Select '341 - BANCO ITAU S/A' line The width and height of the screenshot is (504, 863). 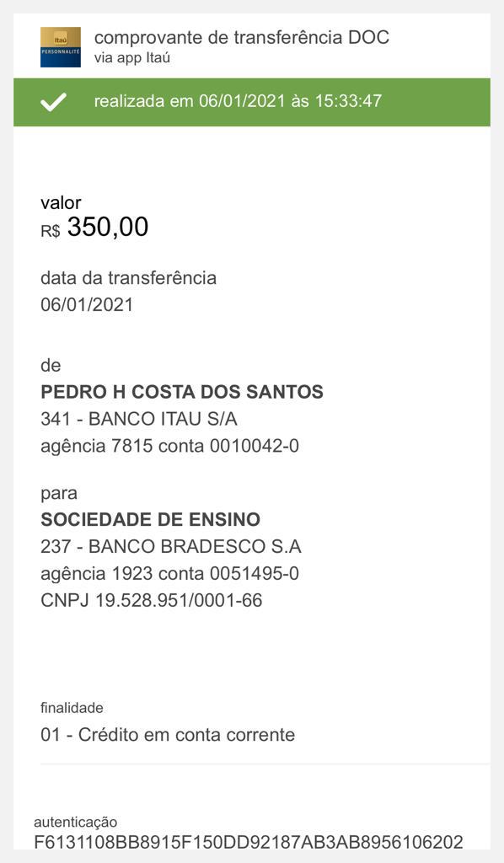click(139, 420)
